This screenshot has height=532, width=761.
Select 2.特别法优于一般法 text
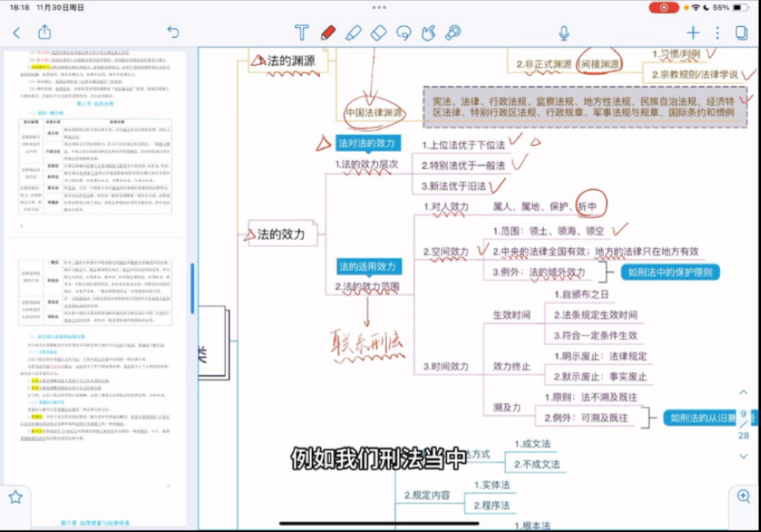pos(463,165)
